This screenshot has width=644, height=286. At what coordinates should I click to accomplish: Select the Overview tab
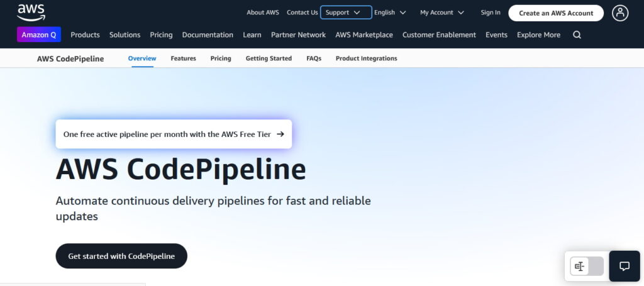point(142,58)
